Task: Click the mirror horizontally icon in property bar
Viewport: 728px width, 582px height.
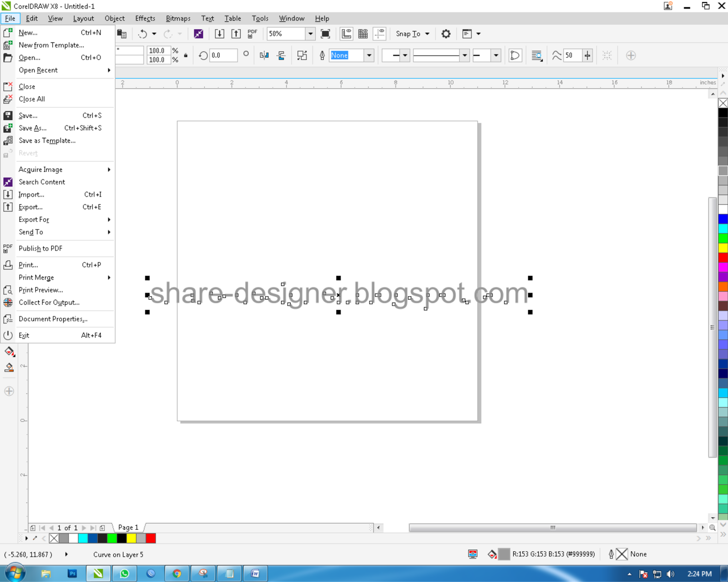Action: [x=264, y=55]
